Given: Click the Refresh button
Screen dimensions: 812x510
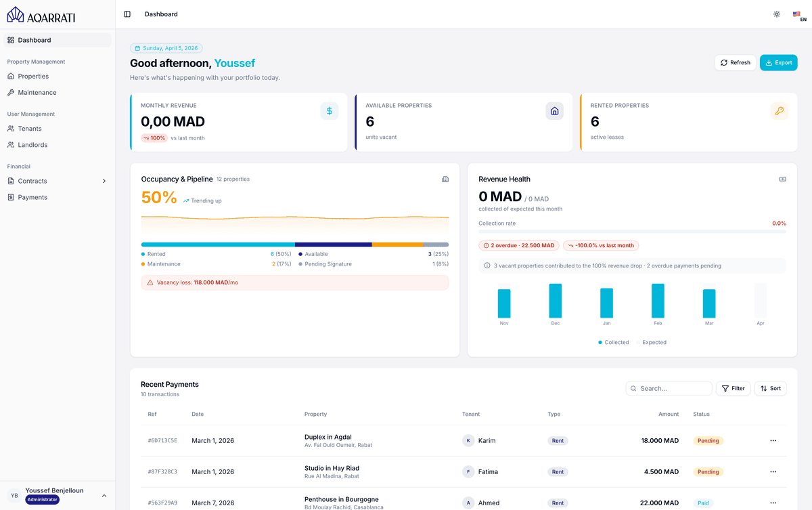Looking at the screenshot, I should (735, 62).
